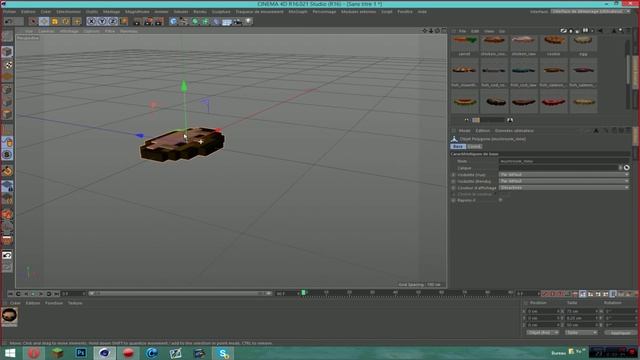Click the timeline range scrub bar
The height and width of the screenshot is (360, 640).
click(x=180, y=293)
